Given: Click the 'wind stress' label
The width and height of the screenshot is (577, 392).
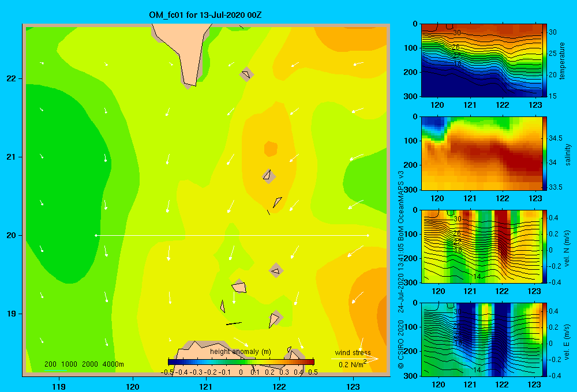Looking at the screenshot, I should [353, 352].
